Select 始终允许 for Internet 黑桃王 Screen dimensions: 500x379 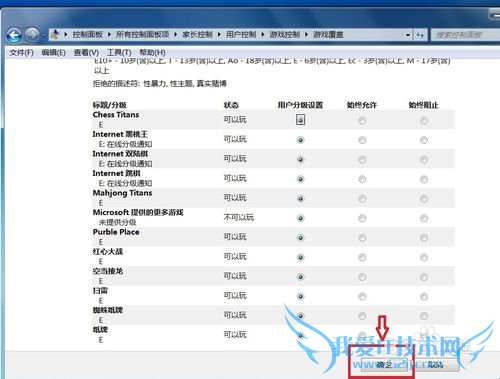click(x=362, y=140)
